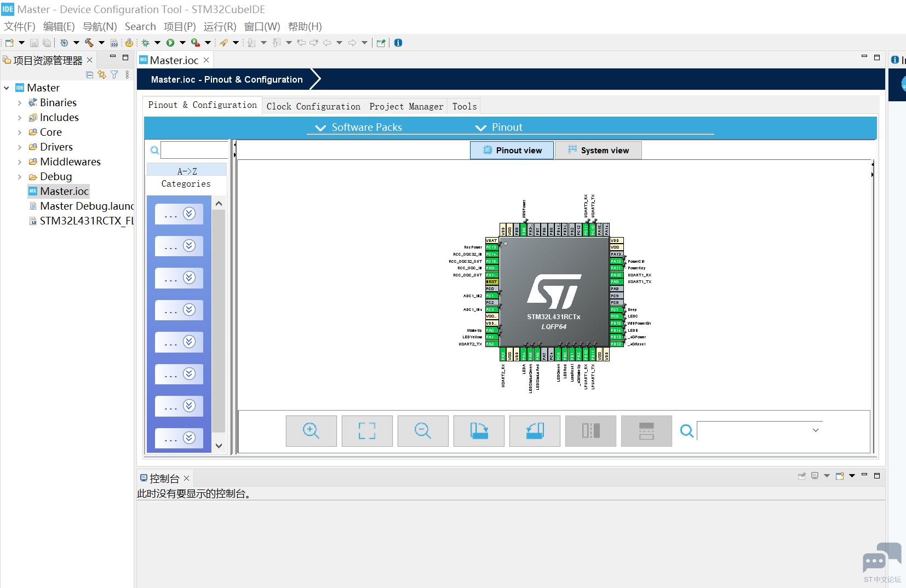Select Master.ioc in project tree

point(59,192)
